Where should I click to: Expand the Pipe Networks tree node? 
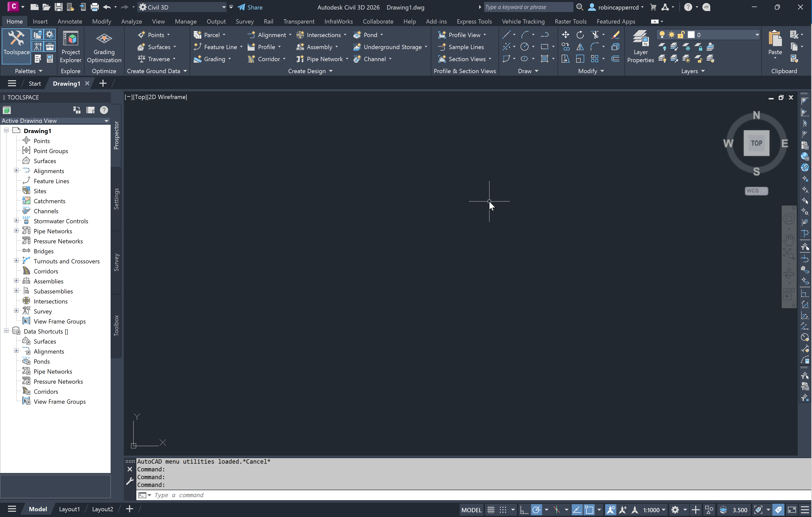coord(16,231)
